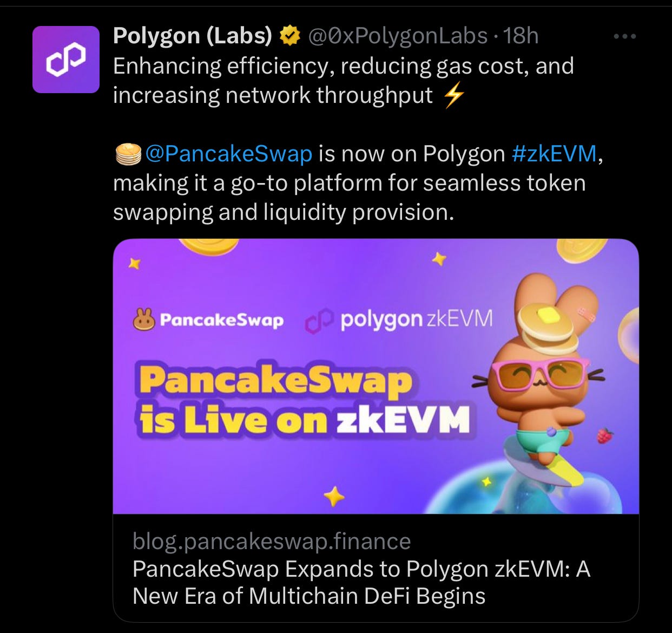Open the Polygon (Labs) display name
Viewport: 672px width, 633px height.
(193, 36)
